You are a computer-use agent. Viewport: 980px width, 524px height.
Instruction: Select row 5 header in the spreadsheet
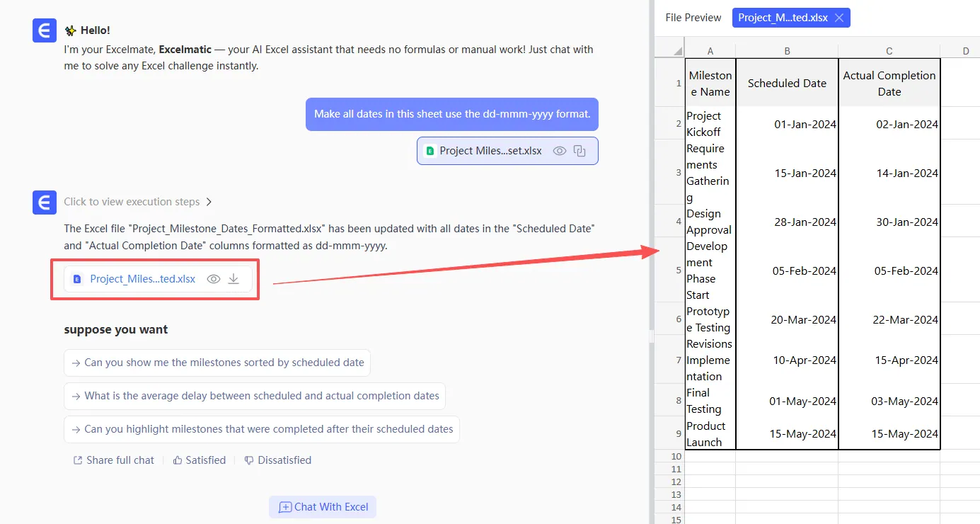(x=669, y=270)
